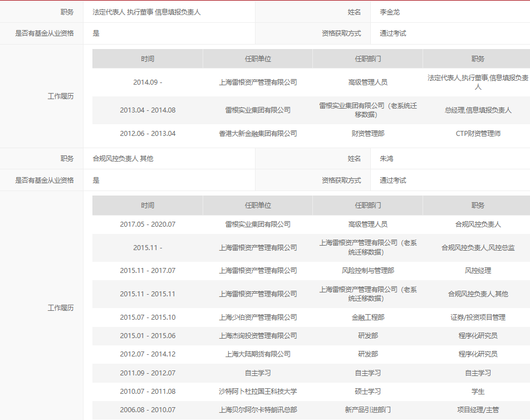Click 证券/投资项目管理 position cell
The height and width of the screenshot is (420, 530).
[x=478, y=317]
